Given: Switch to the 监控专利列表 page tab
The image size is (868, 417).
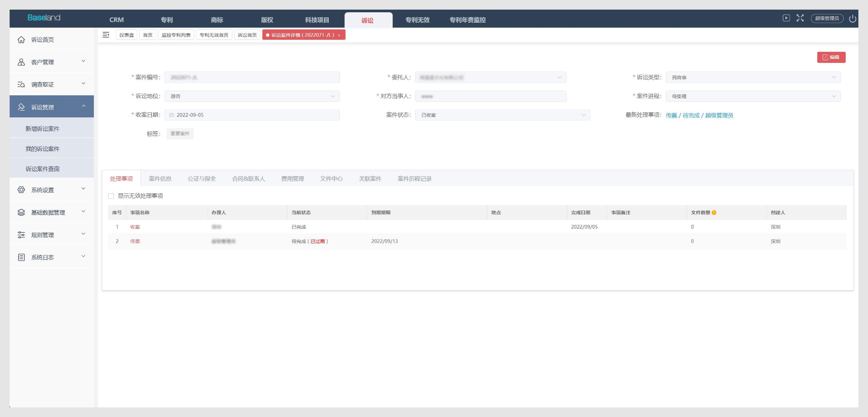Looking at the screenshot, I should [x=176, y=35].
